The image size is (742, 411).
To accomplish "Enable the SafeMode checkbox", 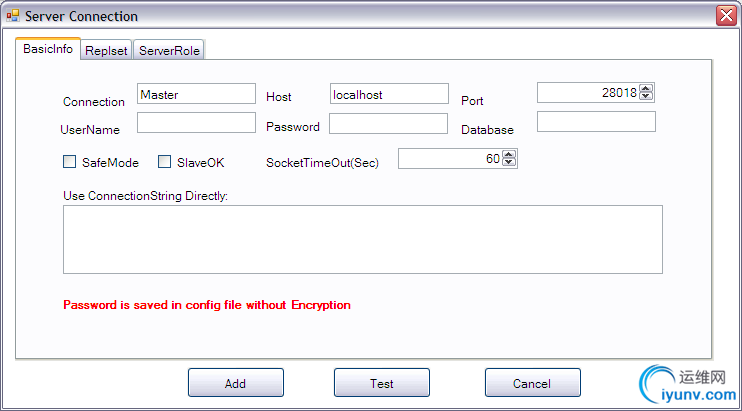I will pos(70,162).
